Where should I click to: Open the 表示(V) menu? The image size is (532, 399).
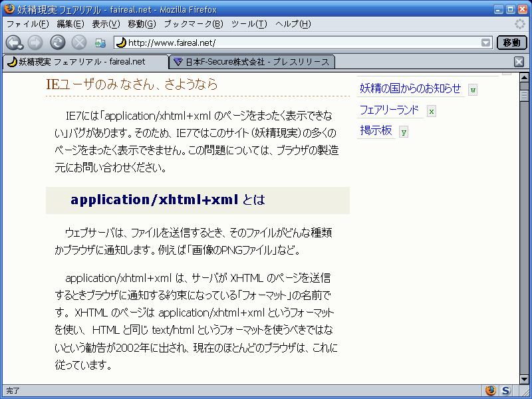point(106,24)
